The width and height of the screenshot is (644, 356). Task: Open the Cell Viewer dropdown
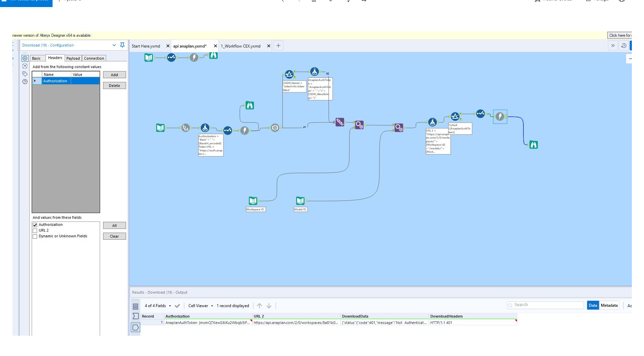(x=201, y=306)
